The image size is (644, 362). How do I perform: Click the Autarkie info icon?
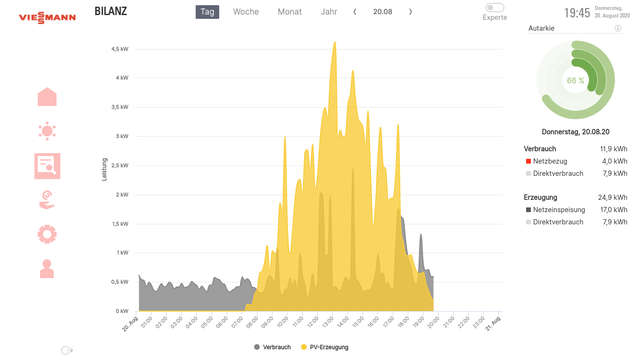pos(618,29)
